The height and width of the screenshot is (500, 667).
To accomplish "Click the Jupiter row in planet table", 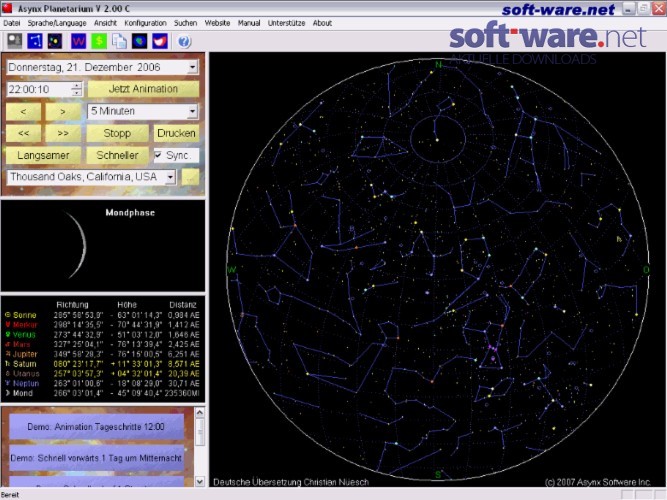I will click(102, 354).
